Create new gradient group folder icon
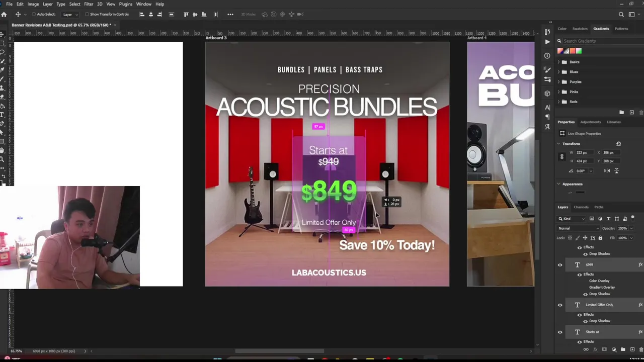This screenshot has height=362, width=644. (622, 112)
